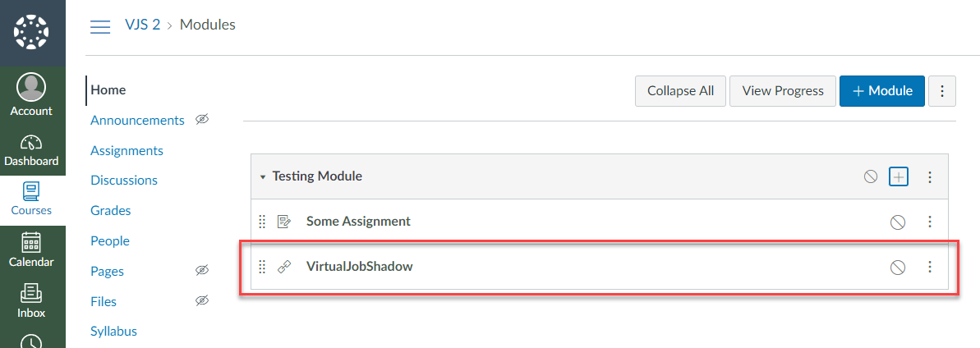Select Grades in course navigation
This screenshot has width=980, height=348.
coord(111,211)
